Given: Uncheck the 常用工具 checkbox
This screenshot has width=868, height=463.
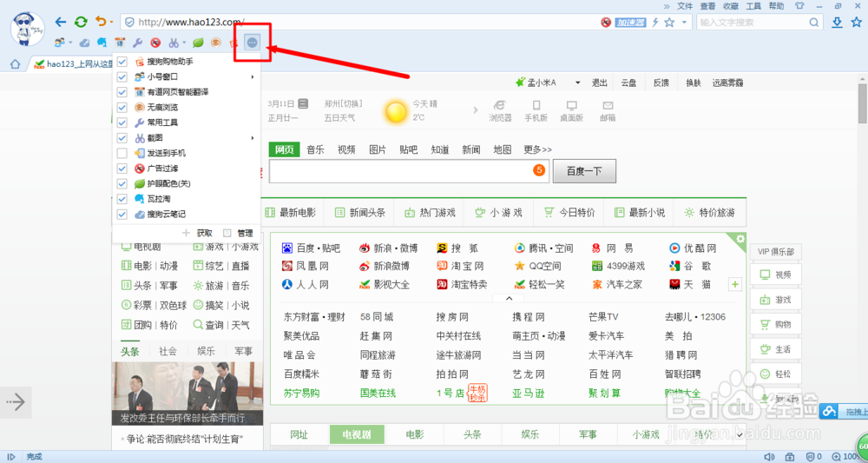Looking at the screenshot, I should [x=122, y=122].
